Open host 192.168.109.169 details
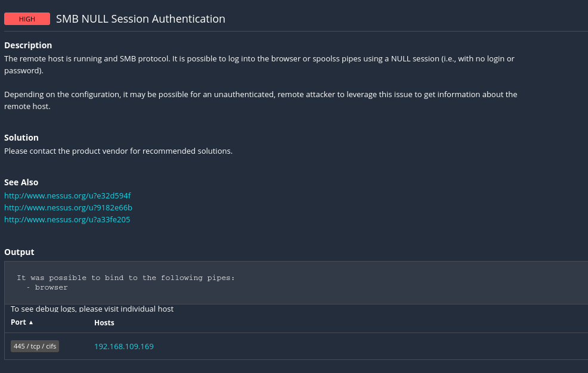The height and width of the screenshot is (373, 588). 124,346
